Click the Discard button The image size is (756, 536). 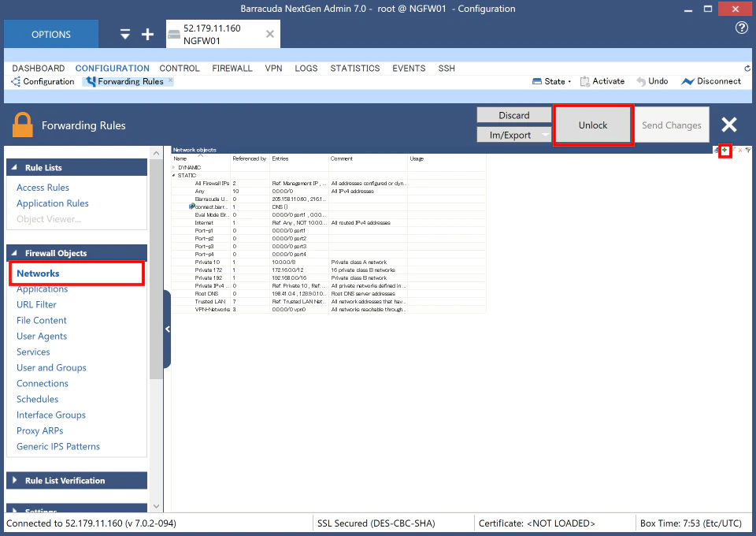(x=514, y=115)
